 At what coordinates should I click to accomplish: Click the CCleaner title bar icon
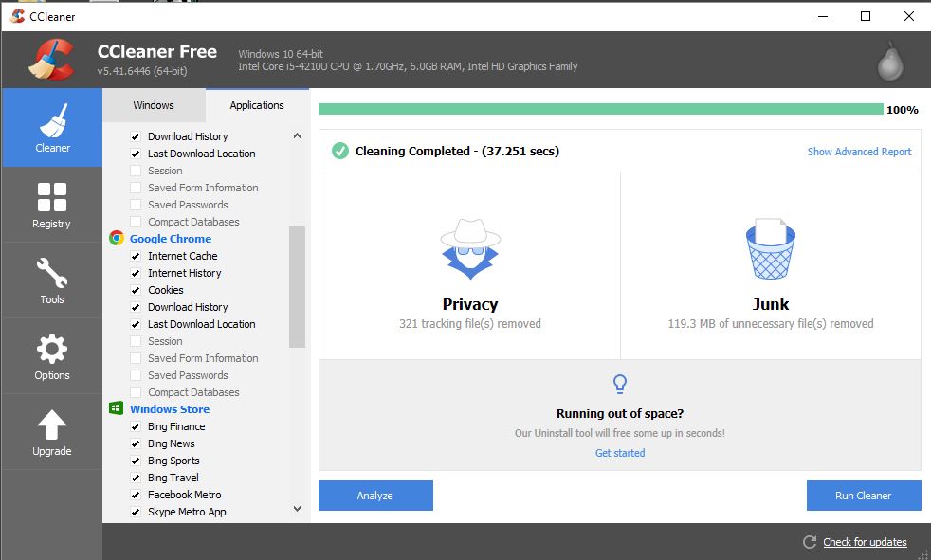pyautogui.click(x=18, y=16)
